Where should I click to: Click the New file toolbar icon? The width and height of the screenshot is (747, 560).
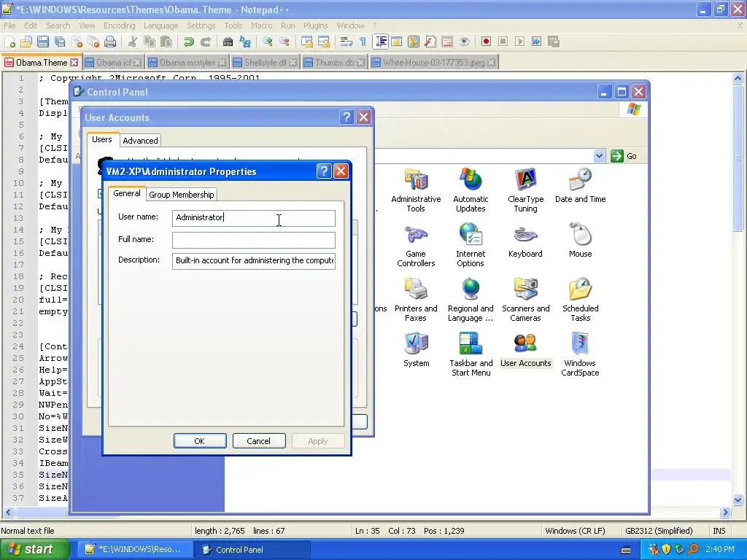(x=9, y=42)
